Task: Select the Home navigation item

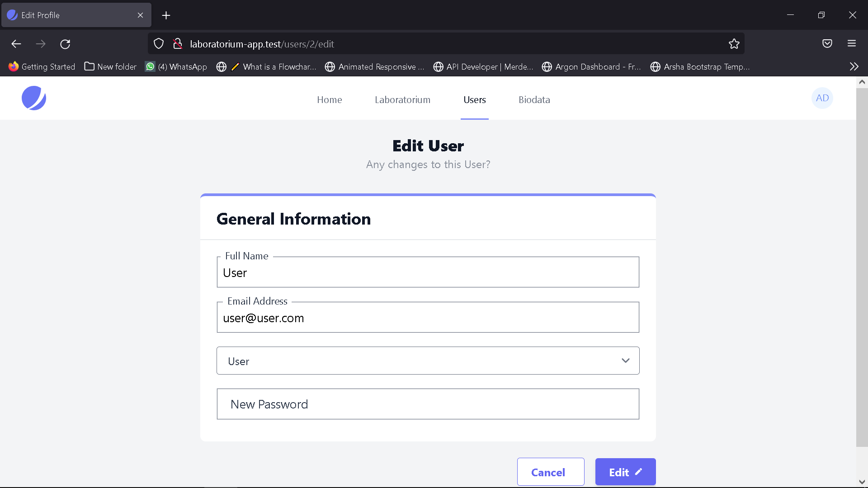Action: (x=330, y=100)
